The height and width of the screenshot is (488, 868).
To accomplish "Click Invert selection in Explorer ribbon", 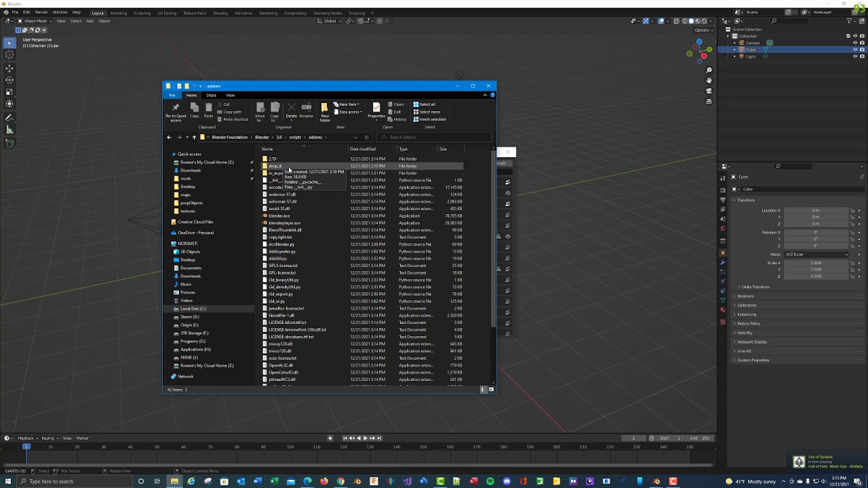I will pos(430,119).
